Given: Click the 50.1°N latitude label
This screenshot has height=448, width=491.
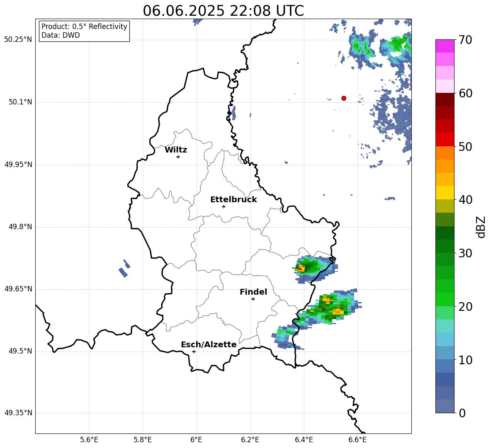Looking at the screenshot, I should pos(20,102).
